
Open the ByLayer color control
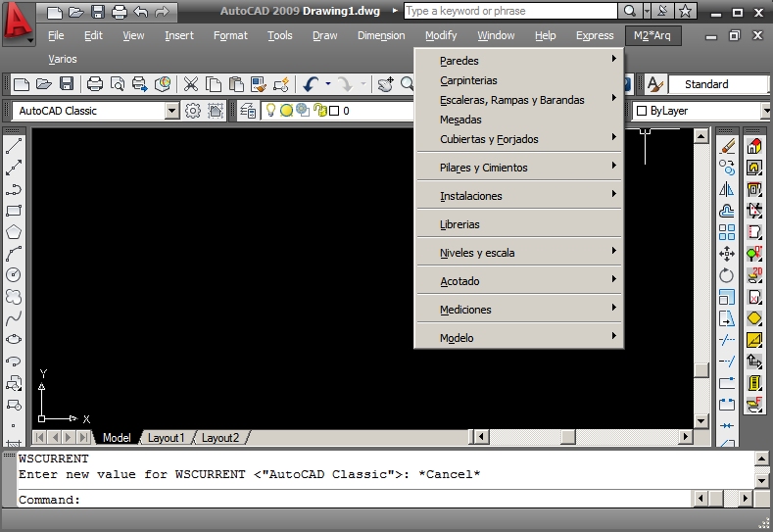pyautogui.click(x=701, y=111)
